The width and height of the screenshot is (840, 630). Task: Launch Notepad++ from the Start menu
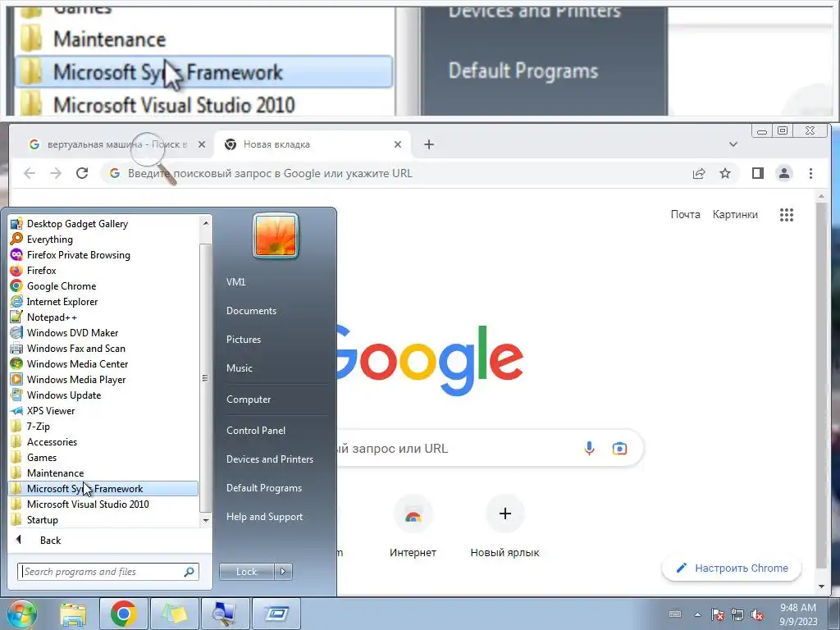click(x=103, y=317)
